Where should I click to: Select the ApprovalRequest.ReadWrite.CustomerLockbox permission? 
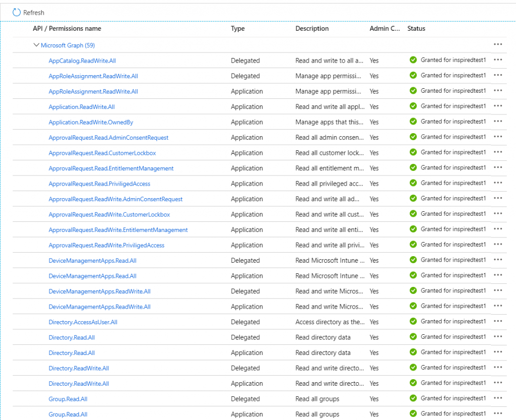click(109, 215)
